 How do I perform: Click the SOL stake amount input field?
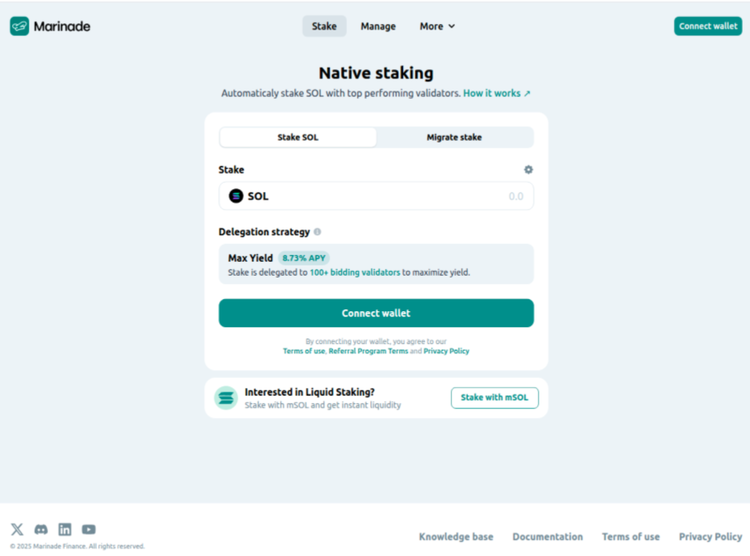400,196
